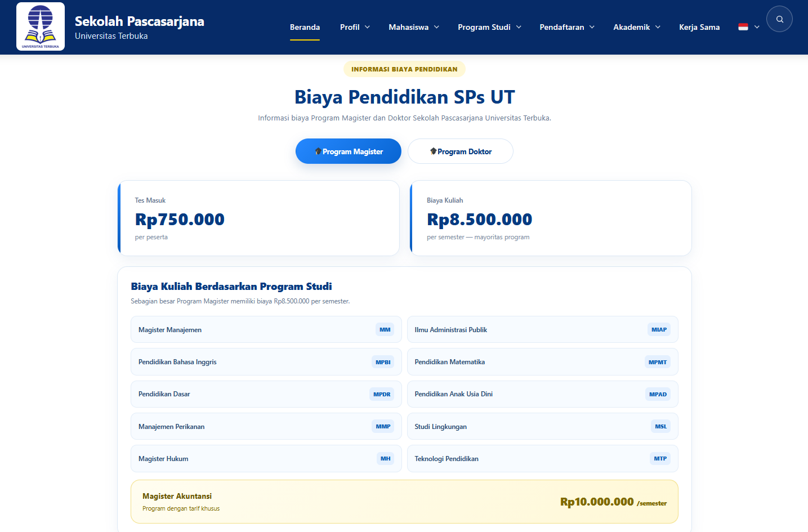Click Biaya Kuliah Berdasarkan Program Studi heading
Viewport: 808px width, 532px height.
(x=231, y=287)
